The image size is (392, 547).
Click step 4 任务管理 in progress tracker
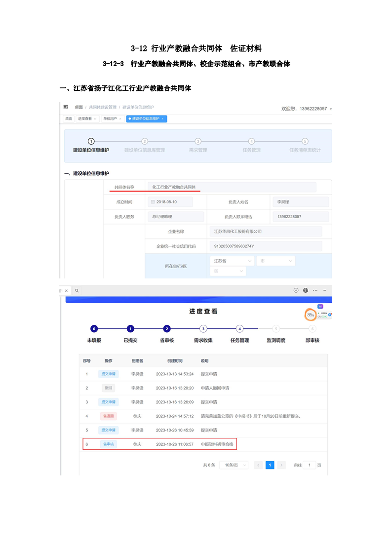(239, 329)
